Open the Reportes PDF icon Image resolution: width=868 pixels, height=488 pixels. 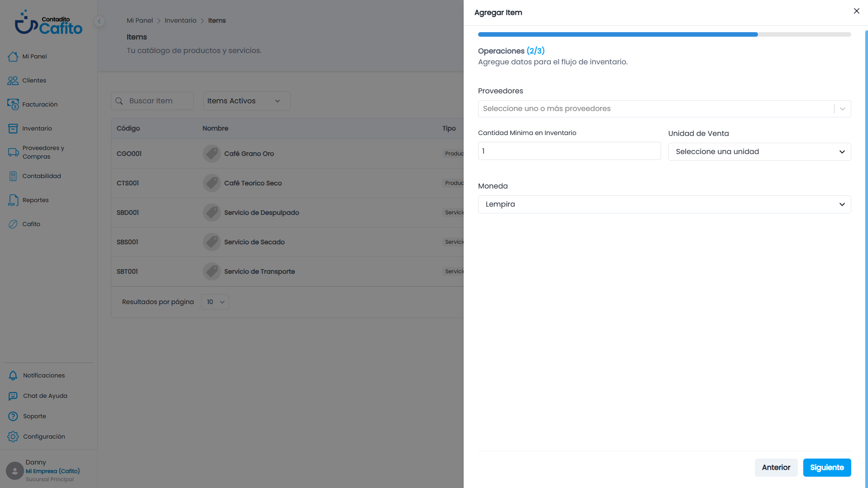point(13,200)
